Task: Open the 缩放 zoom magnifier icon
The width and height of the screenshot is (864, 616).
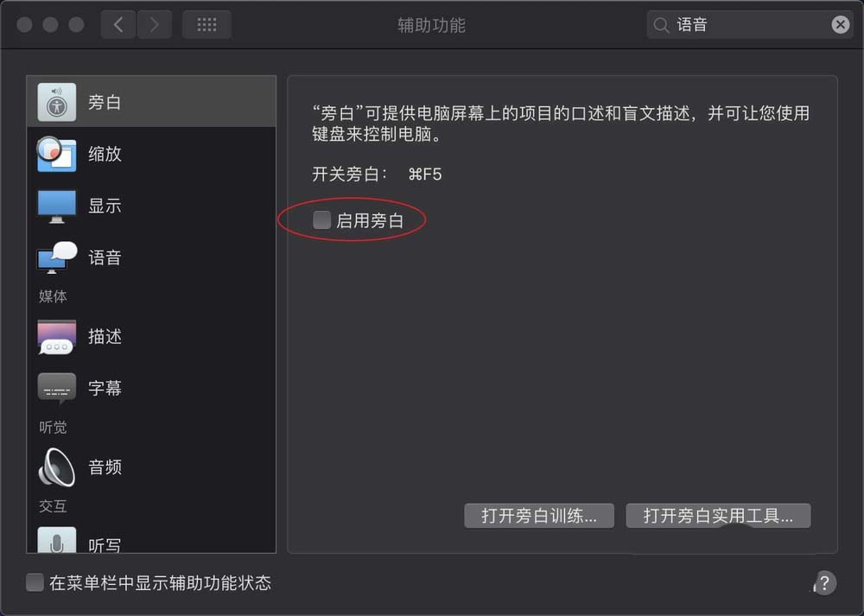Action: [56, 154]
